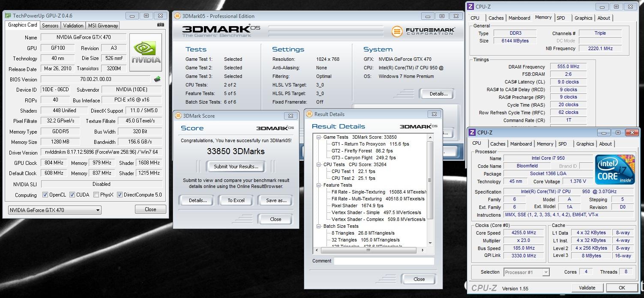Screen dimensions: 644x298
Task: Open About tab in the lower CPU-Z window
Action: pos(605,144)
